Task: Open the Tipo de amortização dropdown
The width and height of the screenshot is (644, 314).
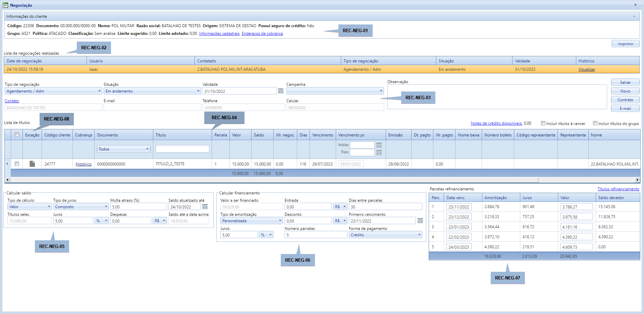Action: (x=252, y=221)
